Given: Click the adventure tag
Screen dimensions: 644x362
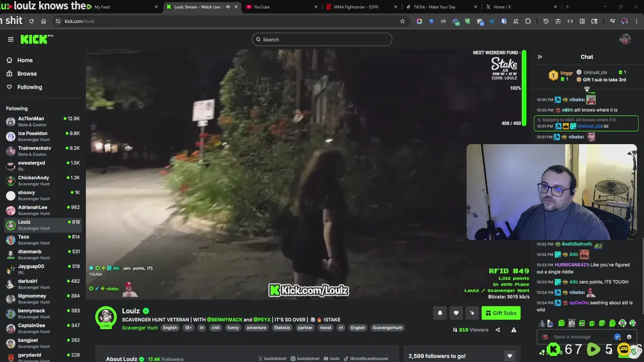Looking at the screenshot, I should point(256,328).
